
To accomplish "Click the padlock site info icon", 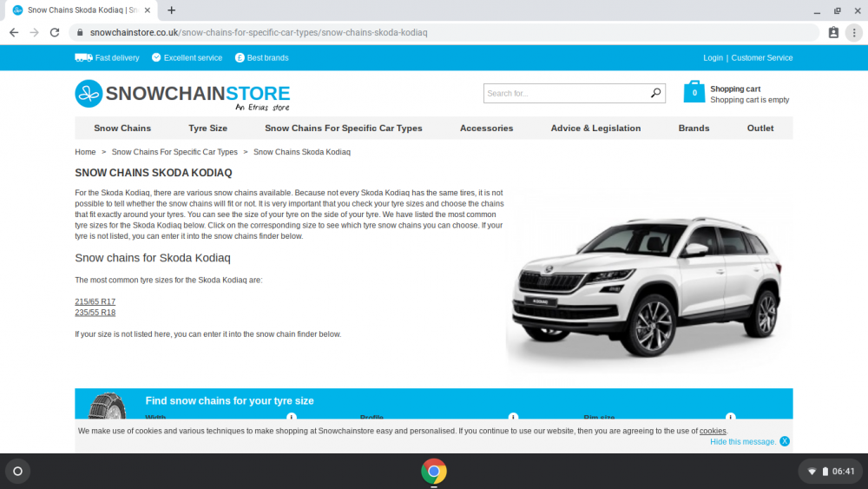I will [x=80, y=33].
